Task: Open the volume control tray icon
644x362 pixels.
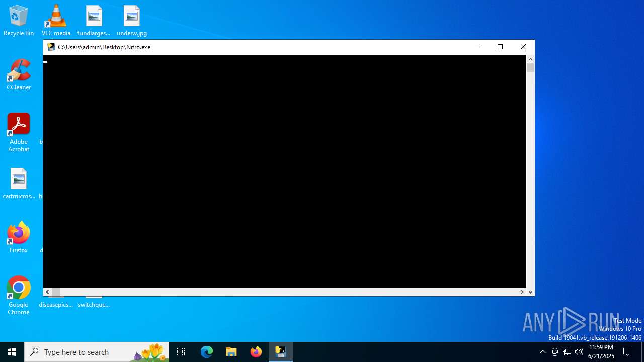Action: tap(579, 352)
